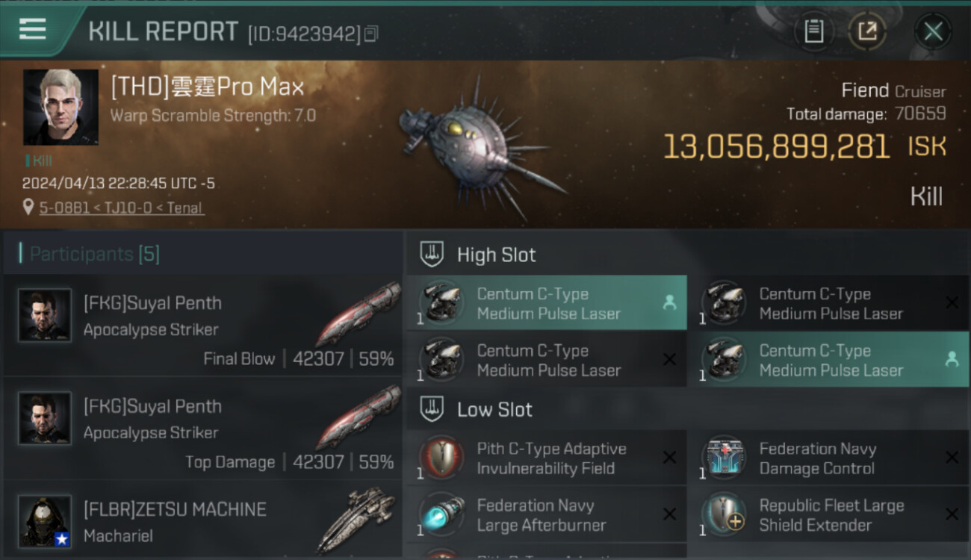The width and height of the screenshot is (971, 560).
Task: Close the kill report window
Action: (933, 31)
